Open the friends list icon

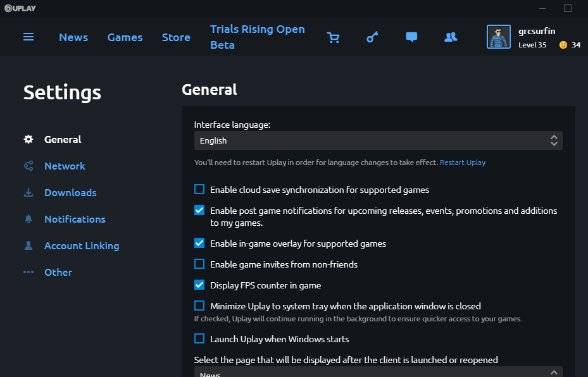(x=451, y=37)
